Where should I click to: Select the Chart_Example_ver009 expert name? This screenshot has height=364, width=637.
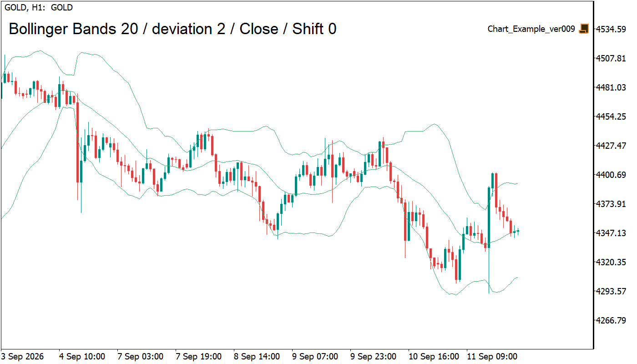click(x=531, y=29)
